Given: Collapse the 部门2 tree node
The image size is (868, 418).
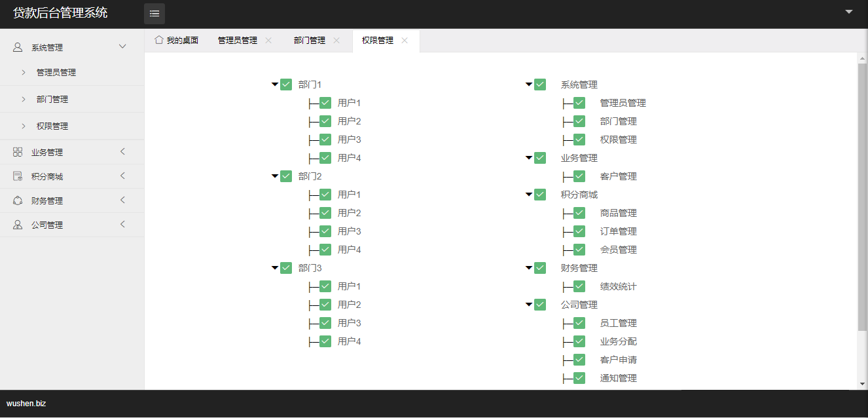Looking at the screenshot, I should 275,176.
